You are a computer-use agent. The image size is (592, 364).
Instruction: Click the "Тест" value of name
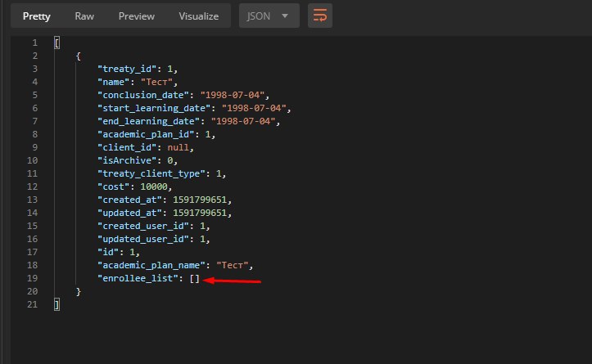pyautogui.click(x=156, y=82)
